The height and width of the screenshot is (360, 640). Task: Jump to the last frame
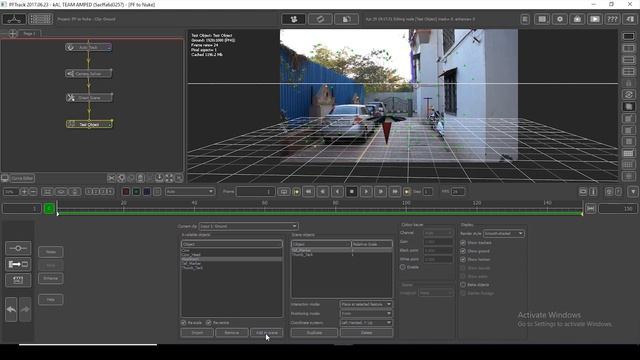coord(395,191)
